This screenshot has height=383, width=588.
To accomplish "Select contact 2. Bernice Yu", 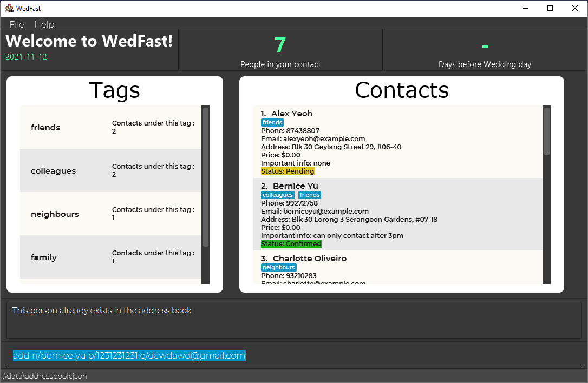I will 397,214.
